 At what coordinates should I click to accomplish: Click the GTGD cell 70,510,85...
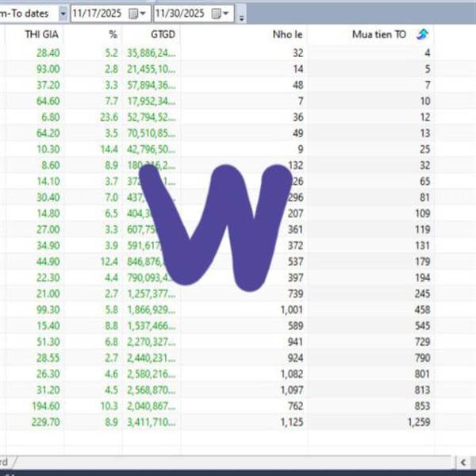151,133
